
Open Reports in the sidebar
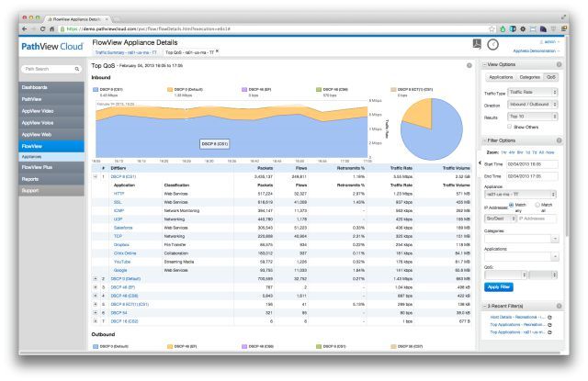click(x=51, y=179)
